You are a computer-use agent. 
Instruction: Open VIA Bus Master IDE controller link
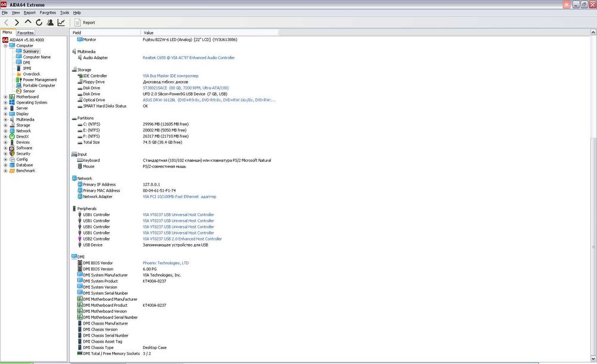(x=171, y=76)
